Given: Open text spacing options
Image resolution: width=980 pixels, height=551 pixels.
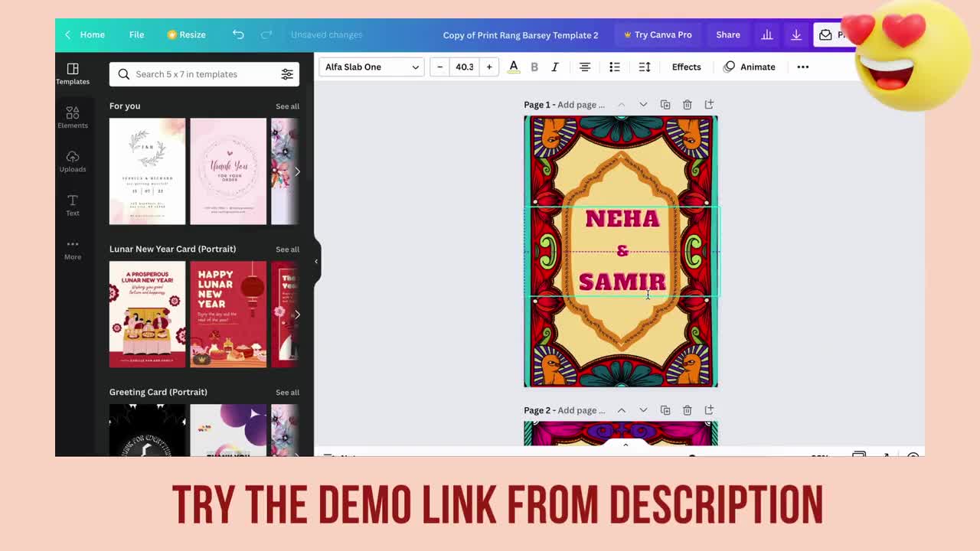Looking at the screenshot, I should click(x=645, y=67).
